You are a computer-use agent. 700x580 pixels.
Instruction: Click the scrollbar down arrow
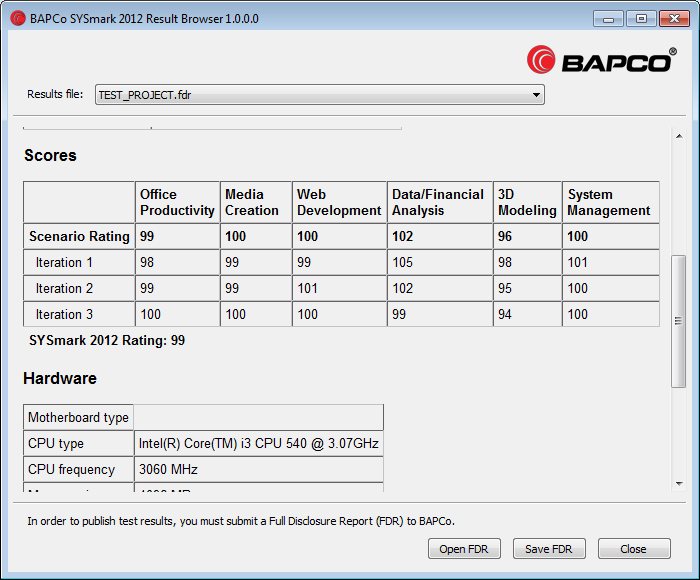point(677,481)
